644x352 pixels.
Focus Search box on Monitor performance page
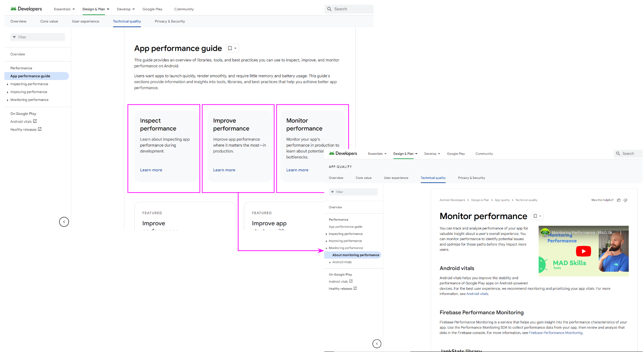tap(628, 154)
